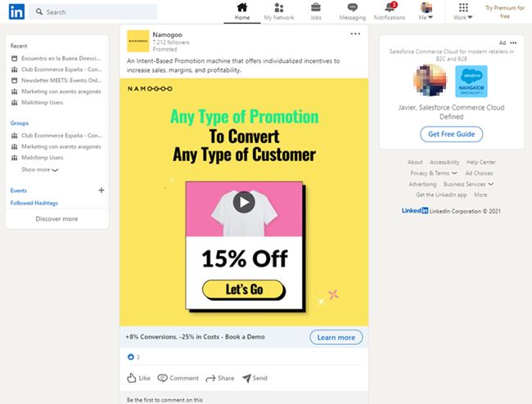Image resolution: width=532 pixels, height=404 pixels.
Task: Click the More footer link
Action: (480, 195)
